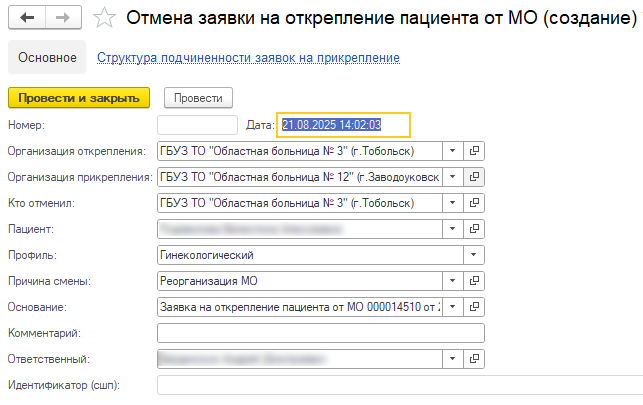Expand the Причина смены dropdown list
The height and width of the screenshot is (405, 643).
coord(475,281)
